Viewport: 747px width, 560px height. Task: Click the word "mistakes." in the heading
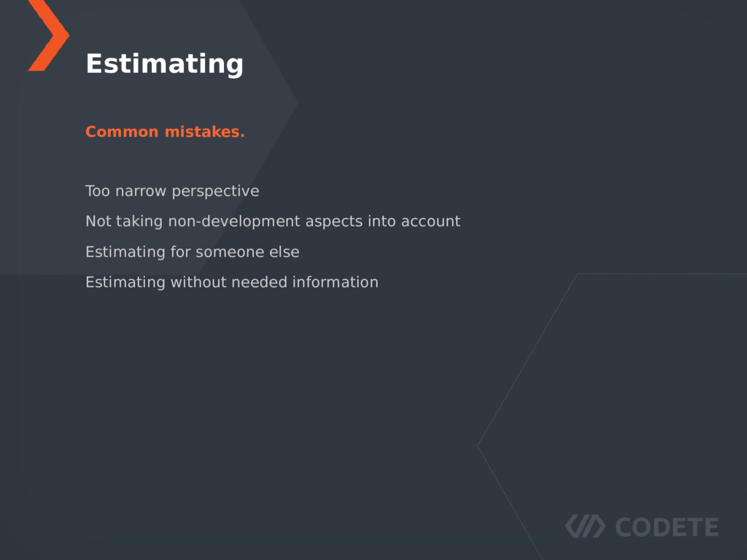pyautogui.click(x=205, y=131)
